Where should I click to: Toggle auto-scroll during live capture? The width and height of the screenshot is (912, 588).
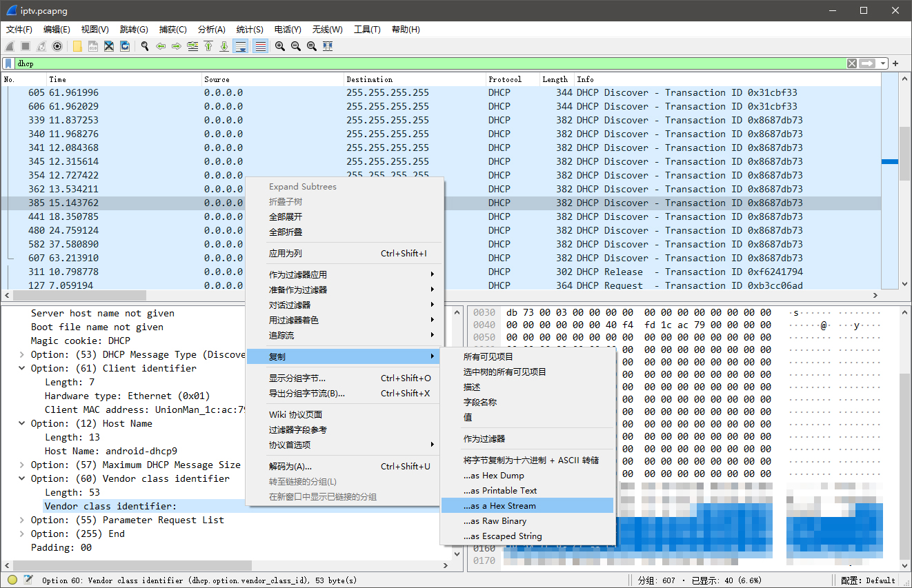click(x=241, y=46)
